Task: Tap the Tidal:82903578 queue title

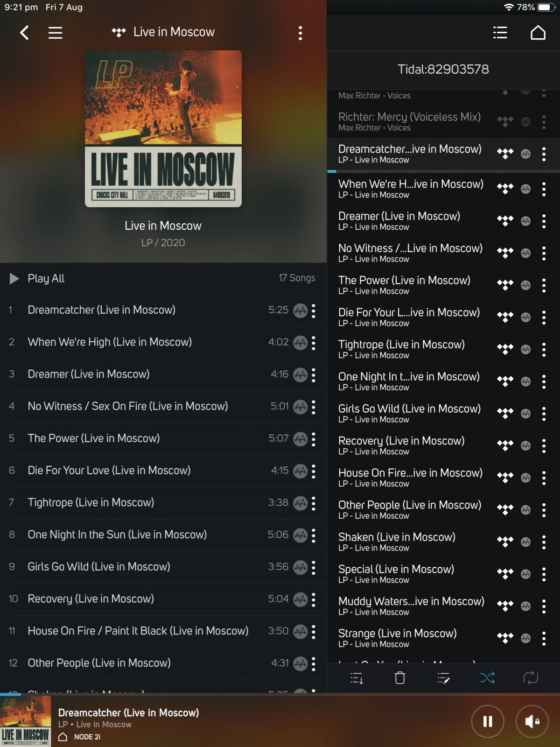Action: pos(443,70)
